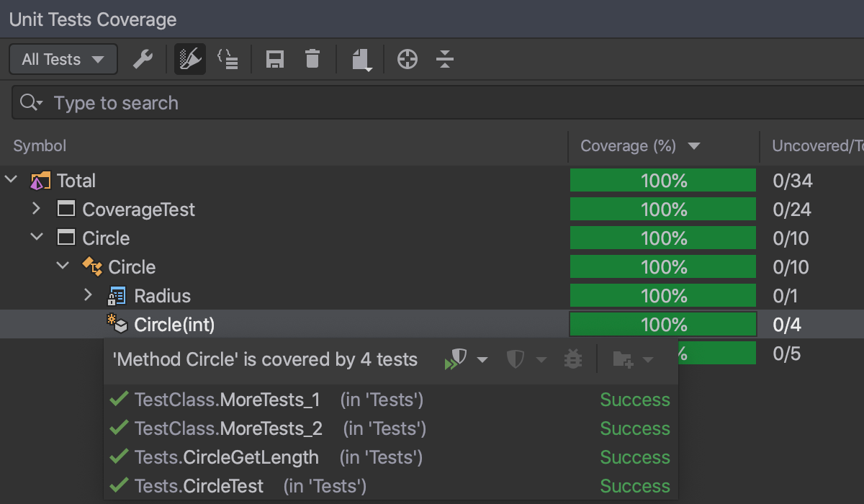Click the cover tests shield run icon
Viewport: 864px width, 504px height.
click(456, 359)
